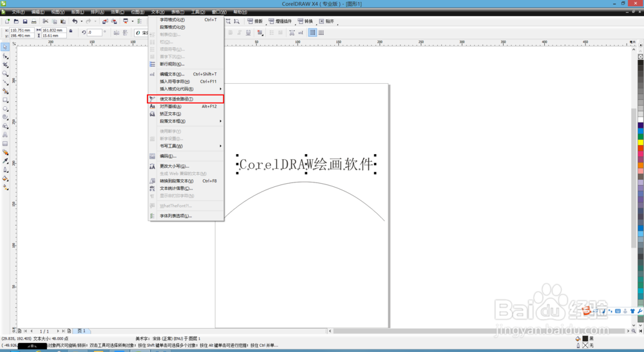
Task: Click the underline U formatting icon
Action: click(x=248, y=32)
